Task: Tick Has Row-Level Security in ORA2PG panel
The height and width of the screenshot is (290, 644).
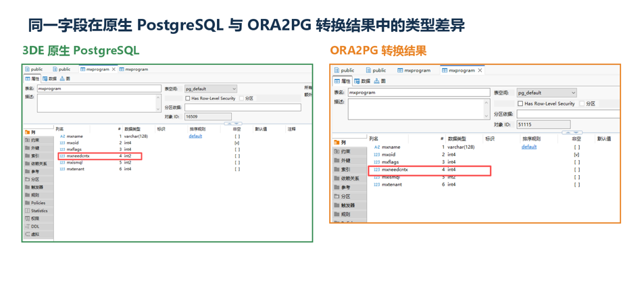Action: click(x=521, y=103)
